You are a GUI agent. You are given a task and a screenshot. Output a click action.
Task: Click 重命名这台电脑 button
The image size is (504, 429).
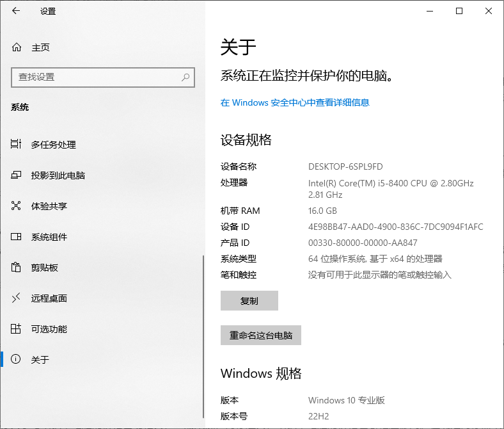click(x=261, y=335)
